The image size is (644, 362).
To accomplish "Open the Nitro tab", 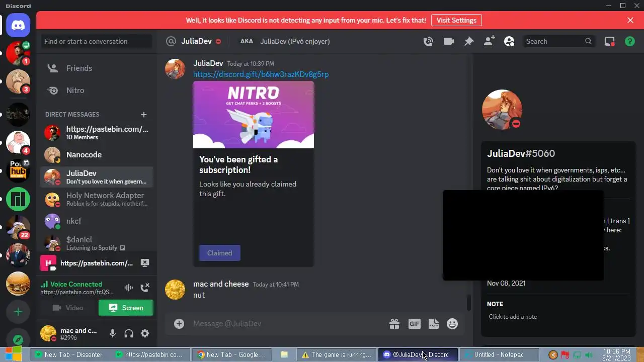I will pos(97,90).
